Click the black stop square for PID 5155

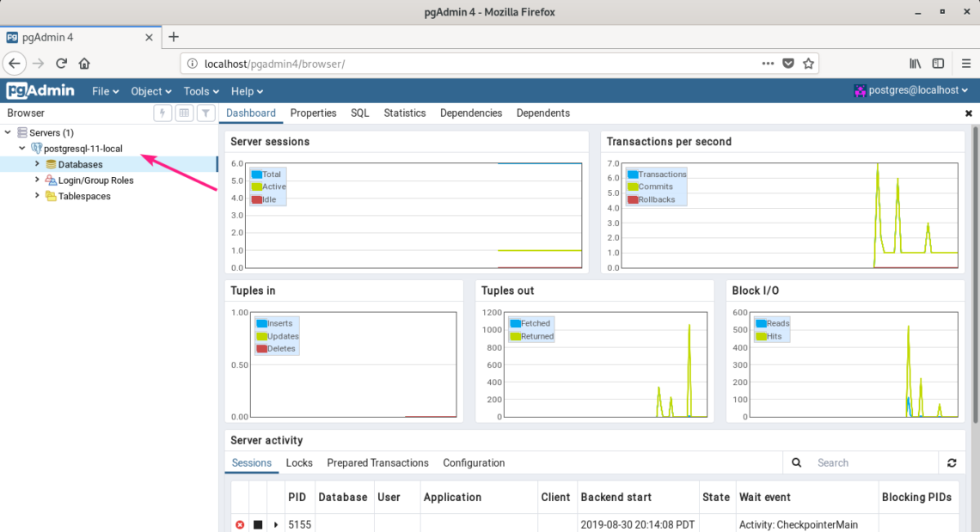coord(258,524)
